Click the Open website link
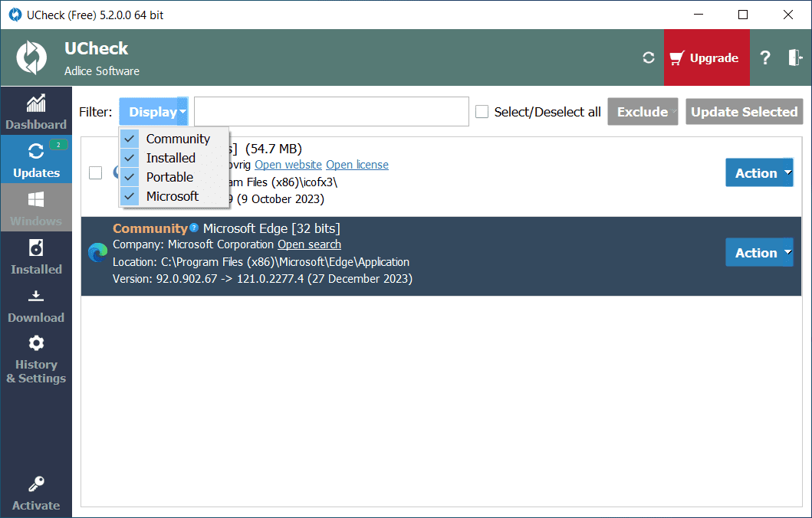 [288, 165]
